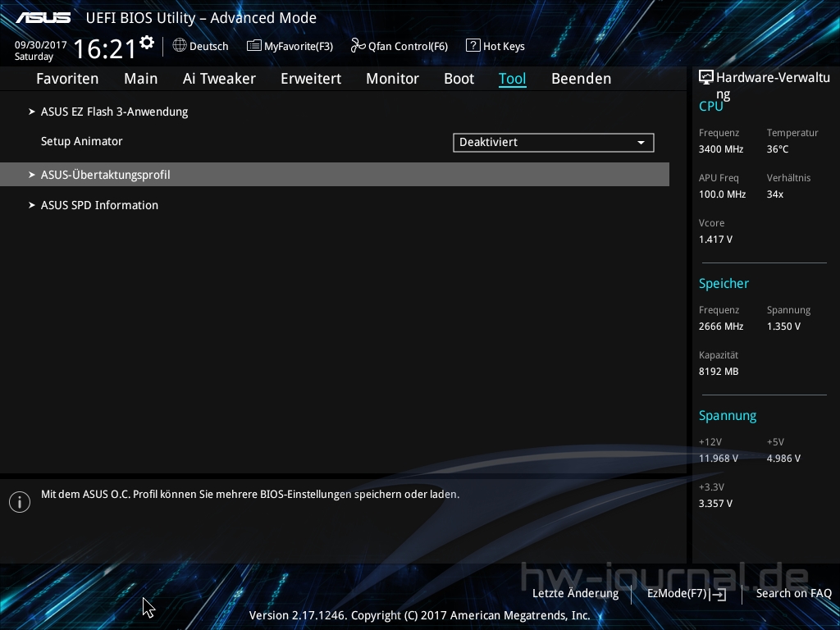Click the memory frequency 2666 MHz

721,326
